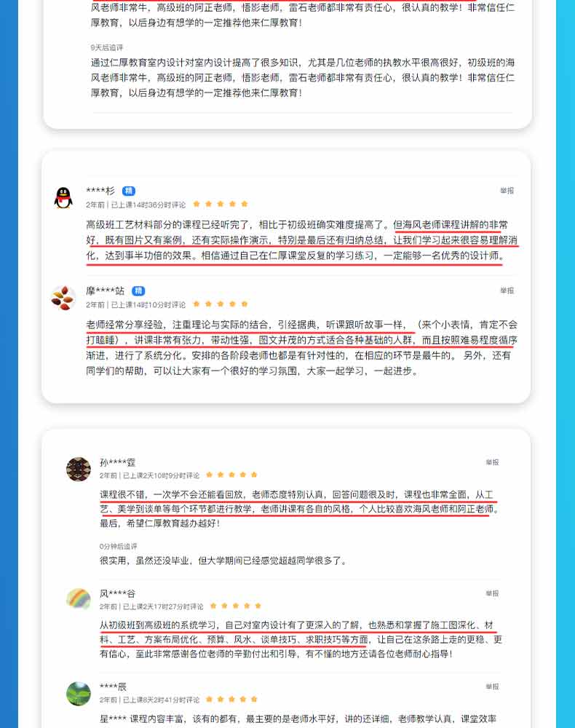
Task: Click 举报 beside the ****辰 review
Action: [492, 687]
